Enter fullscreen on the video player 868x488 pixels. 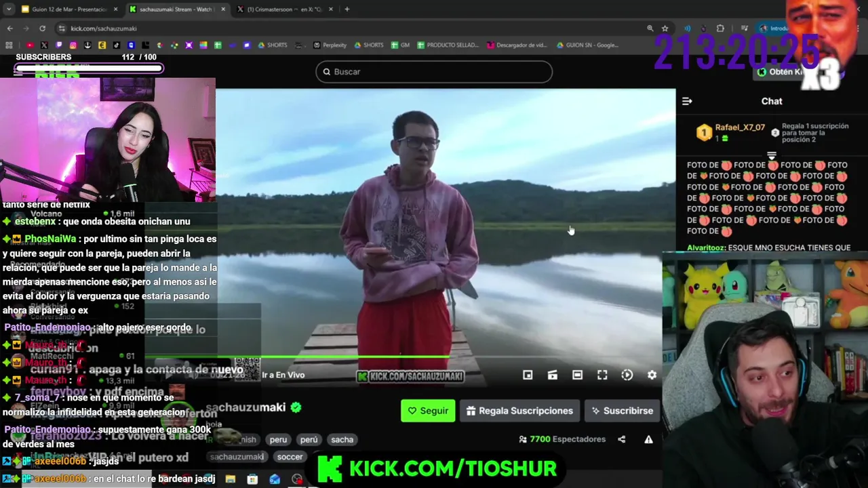[602, 375]
